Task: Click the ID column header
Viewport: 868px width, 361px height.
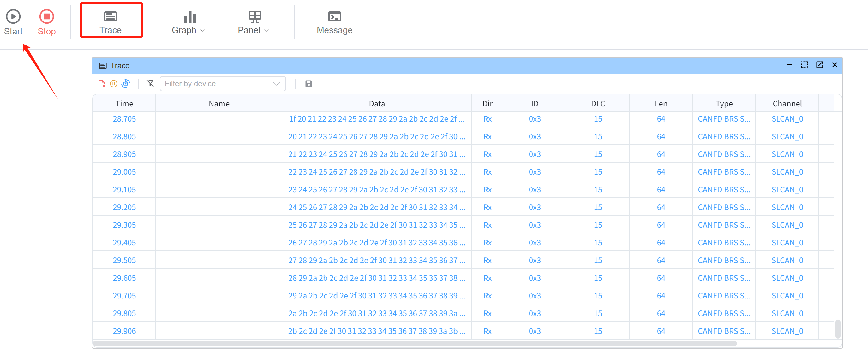Action: 535,104
